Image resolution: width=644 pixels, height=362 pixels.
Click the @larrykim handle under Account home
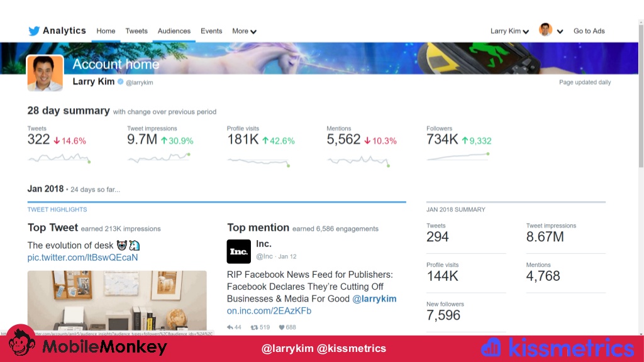pos(139,82)
